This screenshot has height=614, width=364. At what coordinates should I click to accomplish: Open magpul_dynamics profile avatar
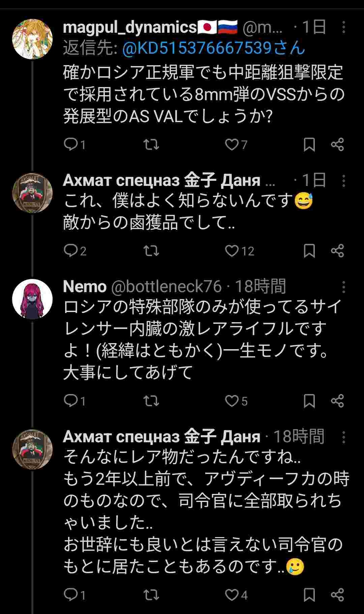[32, 39]
